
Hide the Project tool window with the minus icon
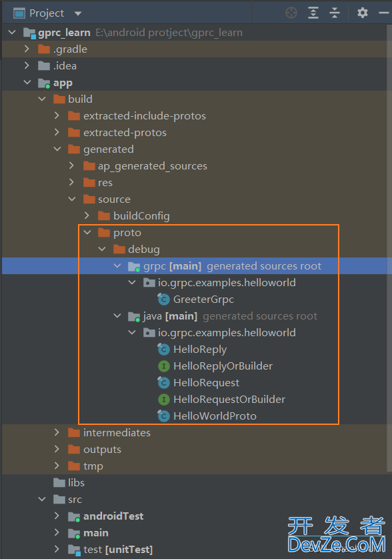(x=384, y=13)
